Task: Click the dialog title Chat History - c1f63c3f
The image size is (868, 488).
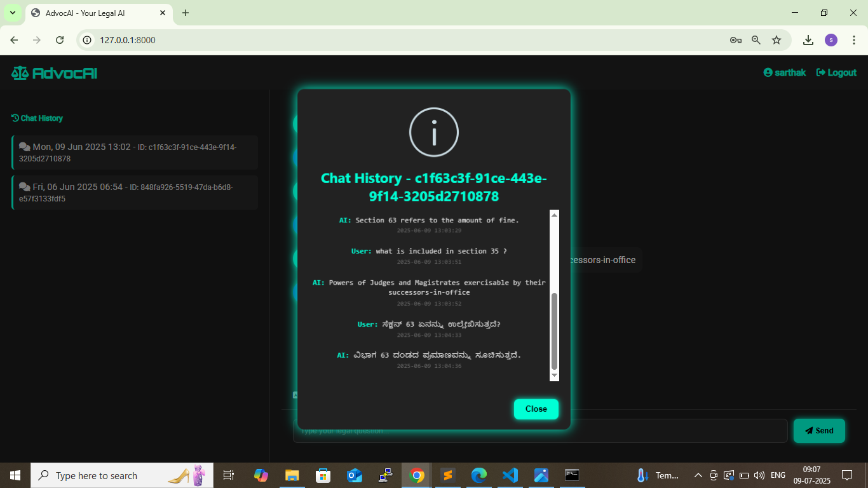Action: pyautogui.click(x=434, y=187)
